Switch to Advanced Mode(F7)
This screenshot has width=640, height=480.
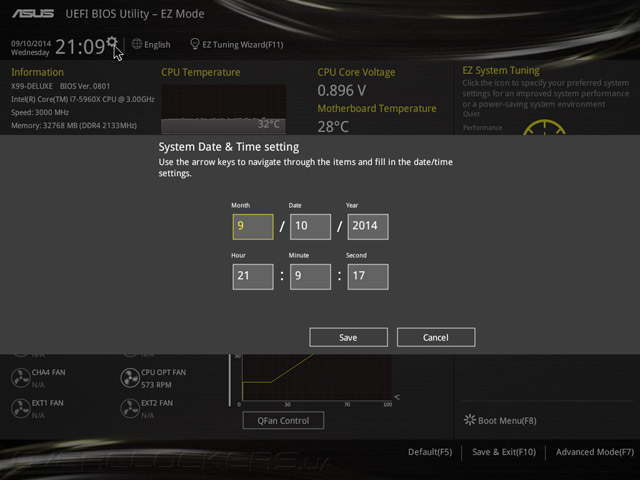(595, 452)
